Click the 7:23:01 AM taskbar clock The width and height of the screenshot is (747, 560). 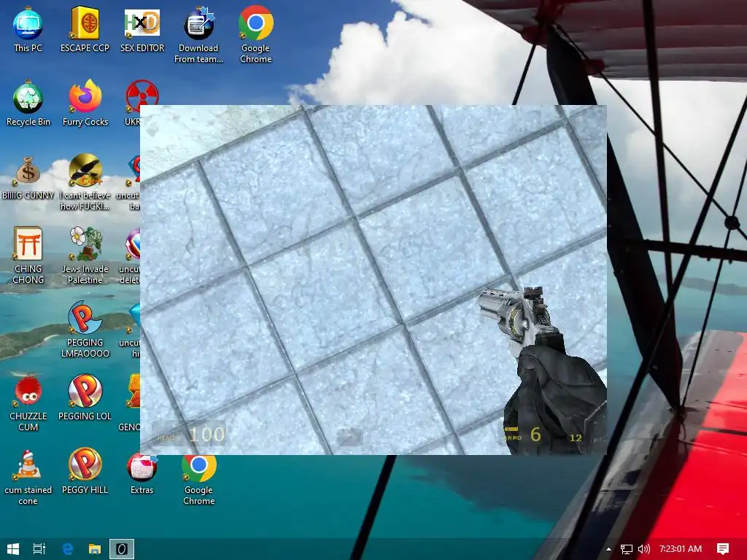pos(681,549)
